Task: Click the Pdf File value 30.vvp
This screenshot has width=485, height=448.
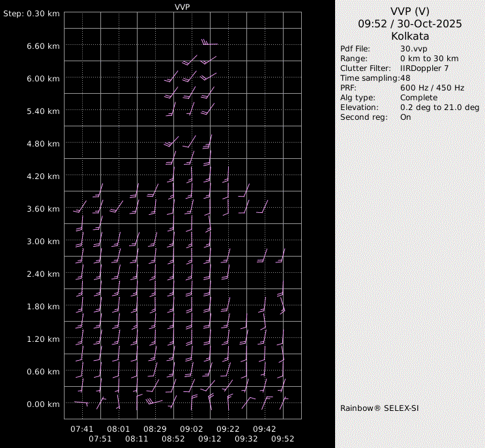Action: pos(413,49)
